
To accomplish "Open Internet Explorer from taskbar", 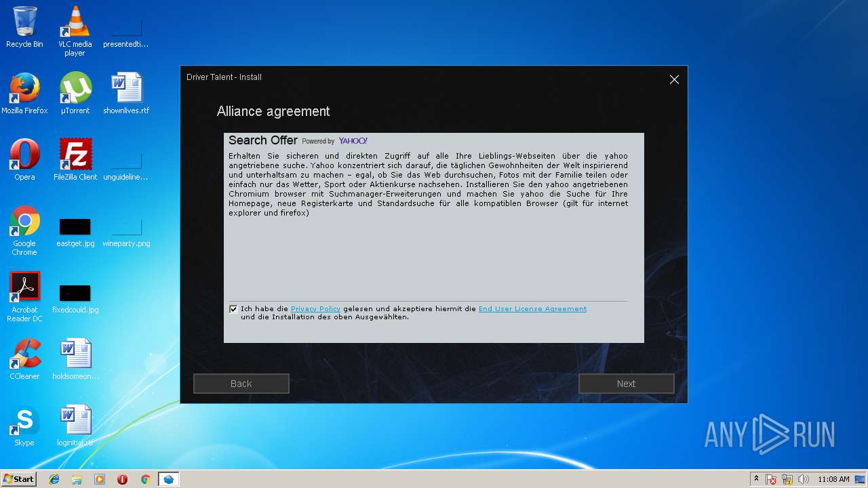I will click(x=54, y=479).
